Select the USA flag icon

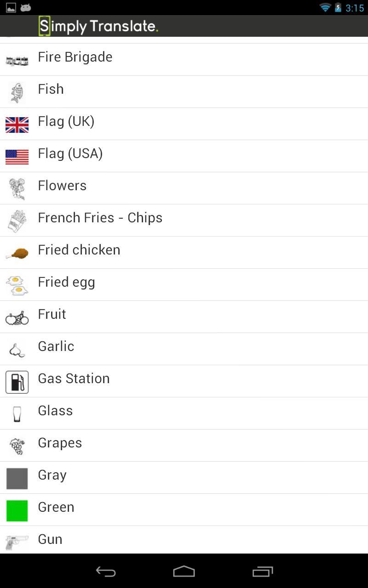[x=17, y=157]
